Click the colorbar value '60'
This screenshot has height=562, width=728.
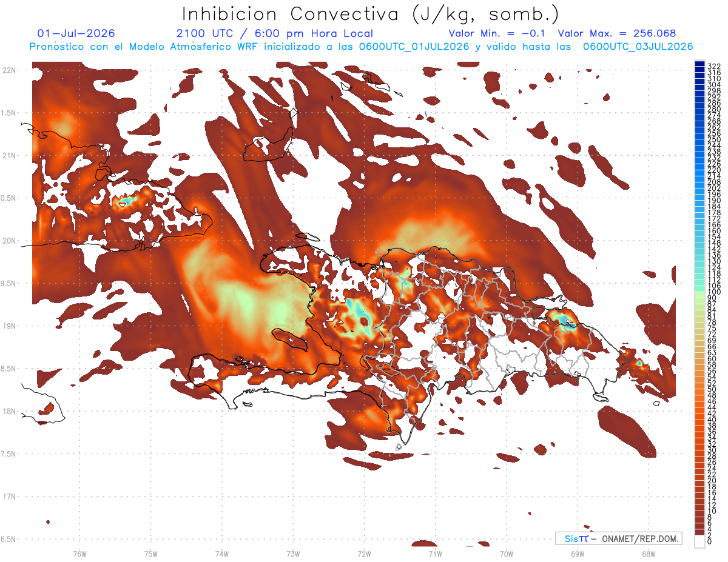[712, 358]
